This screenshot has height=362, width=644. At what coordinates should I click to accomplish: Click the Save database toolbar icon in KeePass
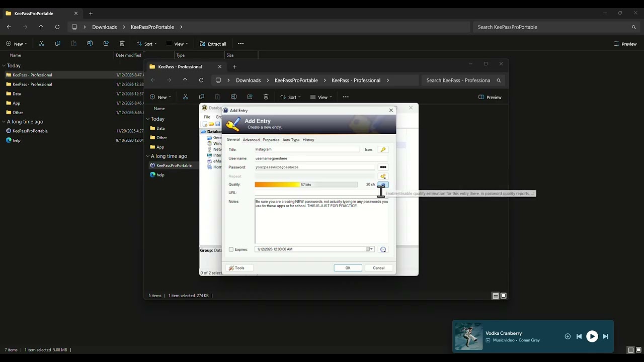(x=217, y=124)
